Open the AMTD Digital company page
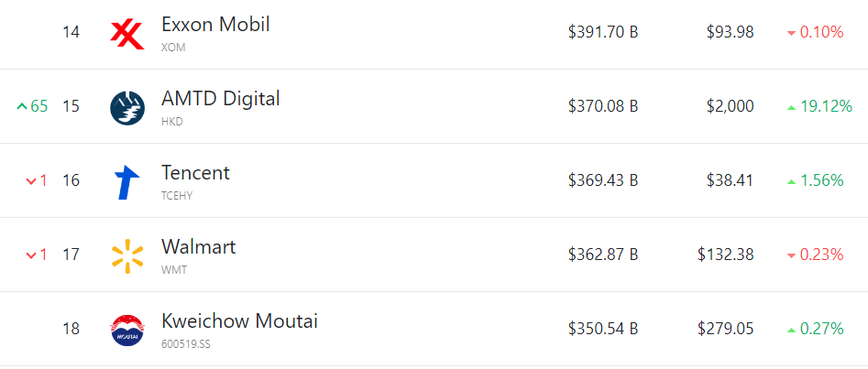 (x=220, y=99)
